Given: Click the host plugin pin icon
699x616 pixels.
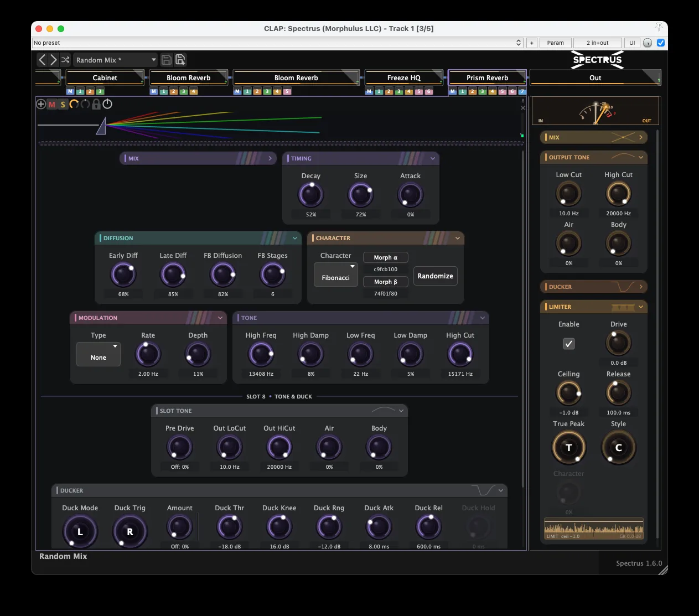Looking at the screenshot, I should (x=659, y=28).
